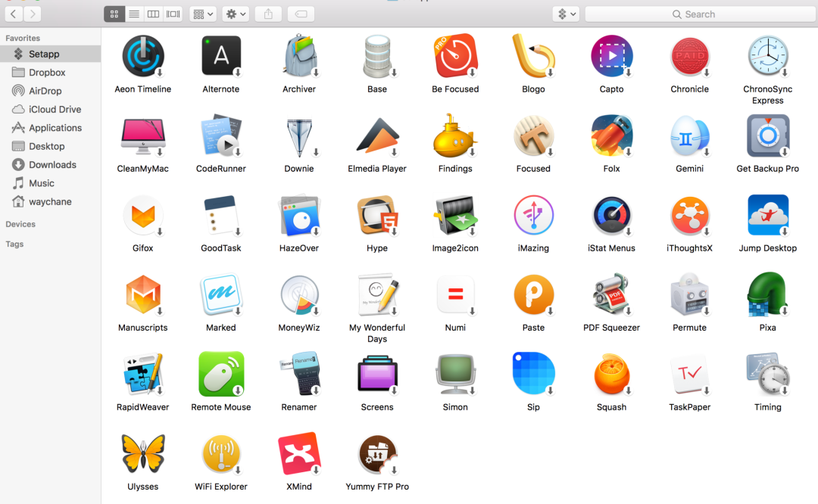This screenshot has width=818, height=504.
Task: Select the XMind app icon
Action: (x=299, y=453)
